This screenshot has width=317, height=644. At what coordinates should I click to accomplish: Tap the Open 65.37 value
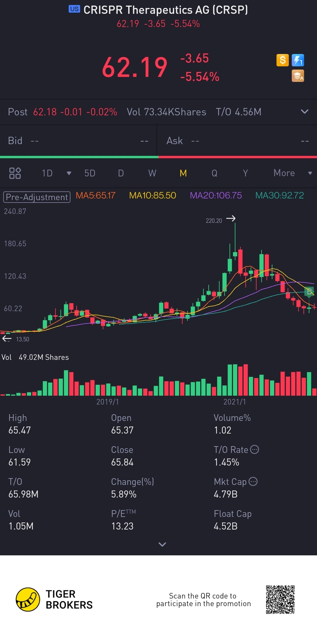point(122,430)
